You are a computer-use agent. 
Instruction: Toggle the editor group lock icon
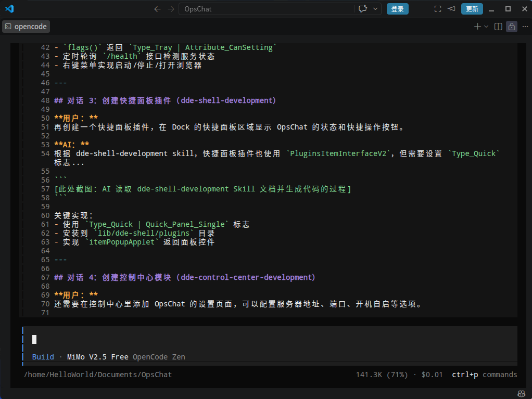(512, 27)
